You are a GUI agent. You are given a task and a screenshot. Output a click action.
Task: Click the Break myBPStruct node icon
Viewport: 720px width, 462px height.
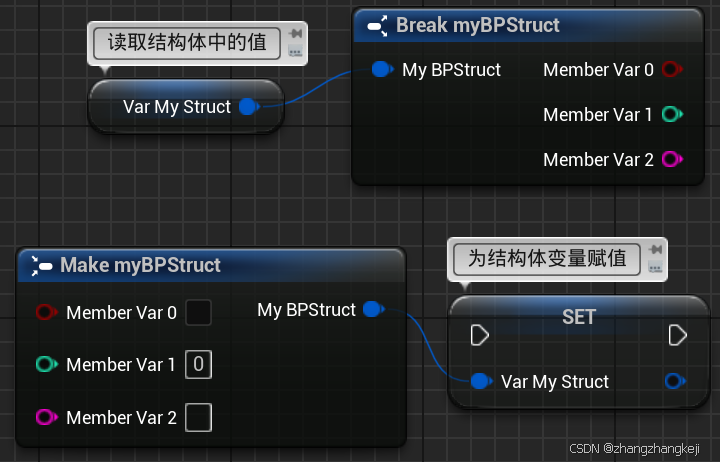pyautogui.click(x=377, y=26)
